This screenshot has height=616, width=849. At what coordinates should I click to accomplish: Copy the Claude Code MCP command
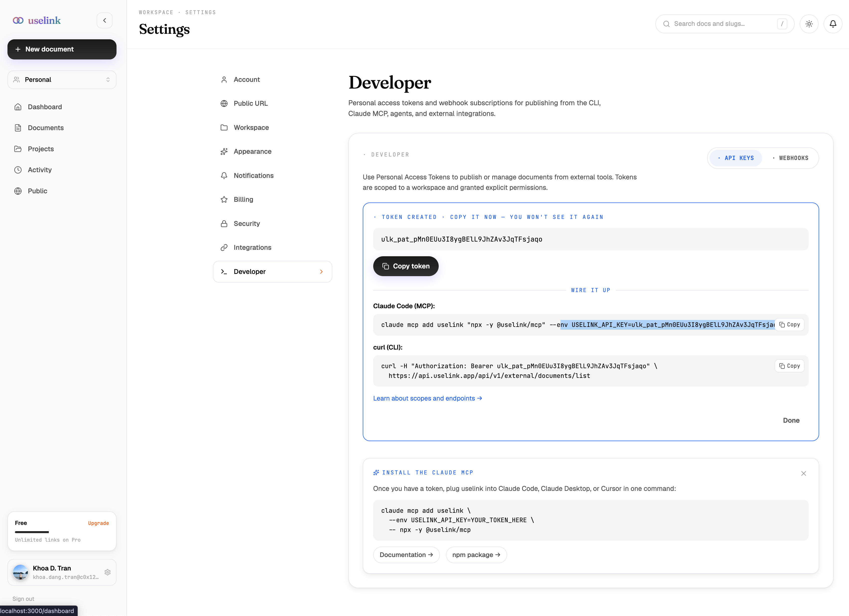click(x=789, y=325)
